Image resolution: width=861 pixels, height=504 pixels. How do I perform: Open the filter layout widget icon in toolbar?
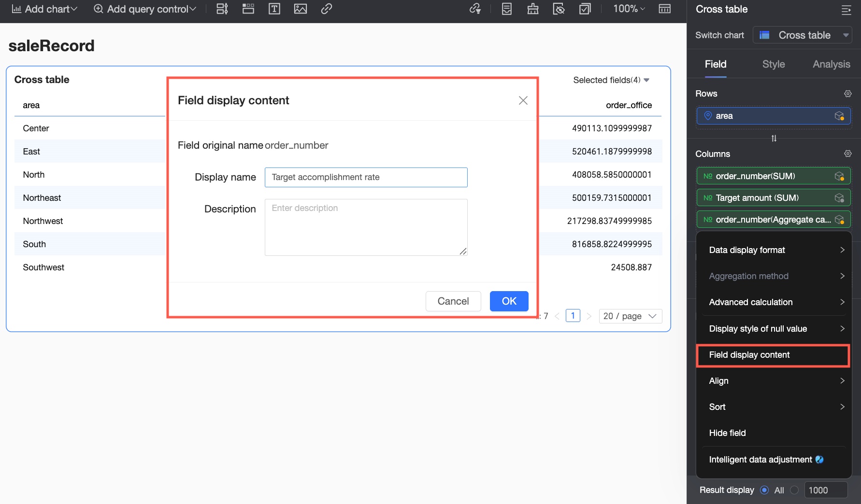point(222,9)
